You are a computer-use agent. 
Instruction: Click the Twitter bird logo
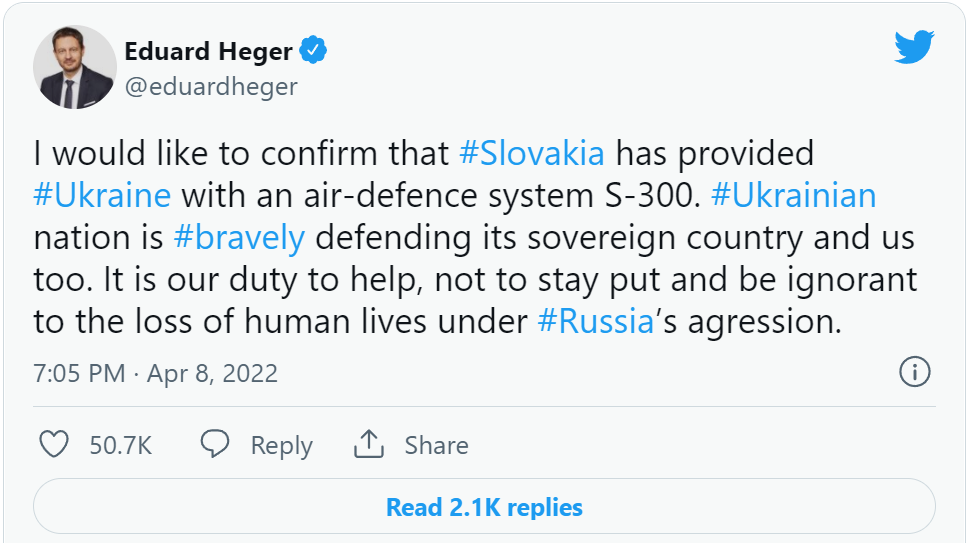coord(913,46)
